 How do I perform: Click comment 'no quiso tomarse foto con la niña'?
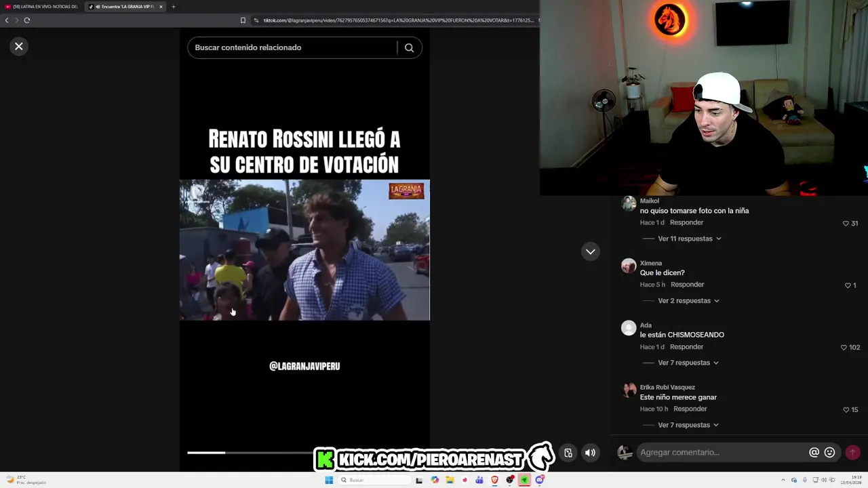694,211
